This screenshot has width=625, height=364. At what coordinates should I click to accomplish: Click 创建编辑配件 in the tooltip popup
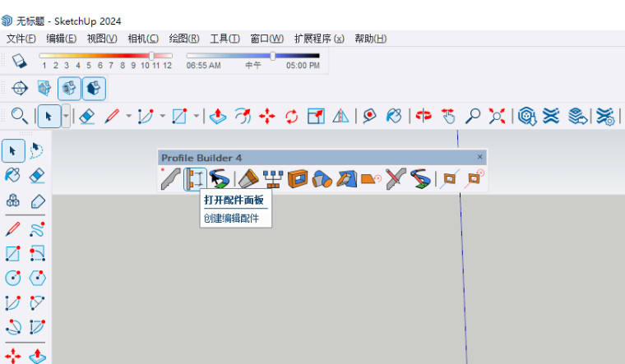(230, 219)
